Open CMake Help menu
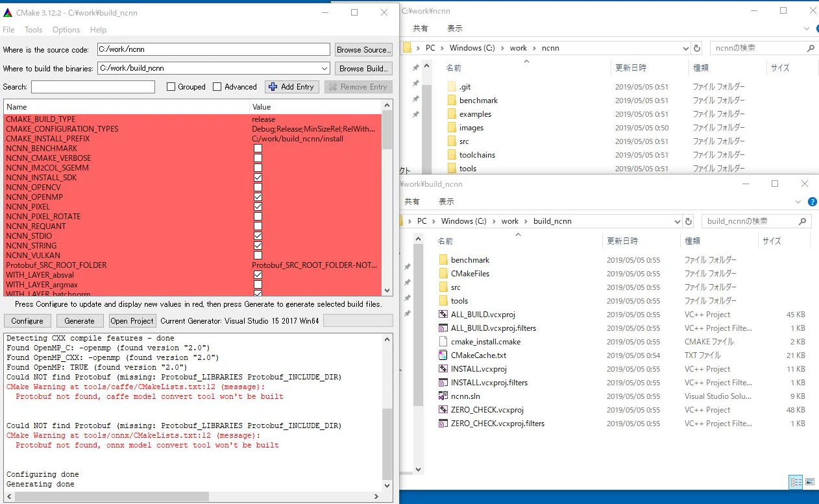 click(x=98, y=30)
